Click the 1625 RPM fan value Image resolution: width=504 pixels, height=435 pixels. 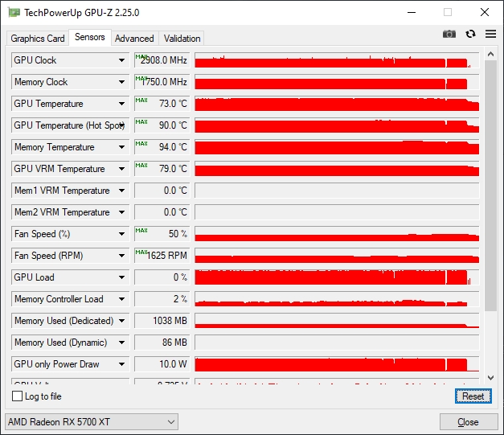pyautogui.click(x=162, y=256)
